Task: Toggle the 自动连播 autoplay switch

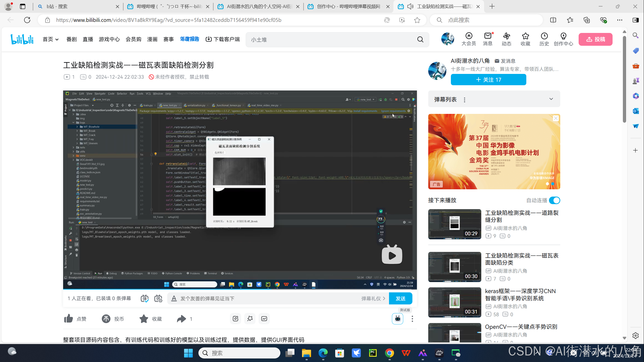Action: (x=554, y=200)
